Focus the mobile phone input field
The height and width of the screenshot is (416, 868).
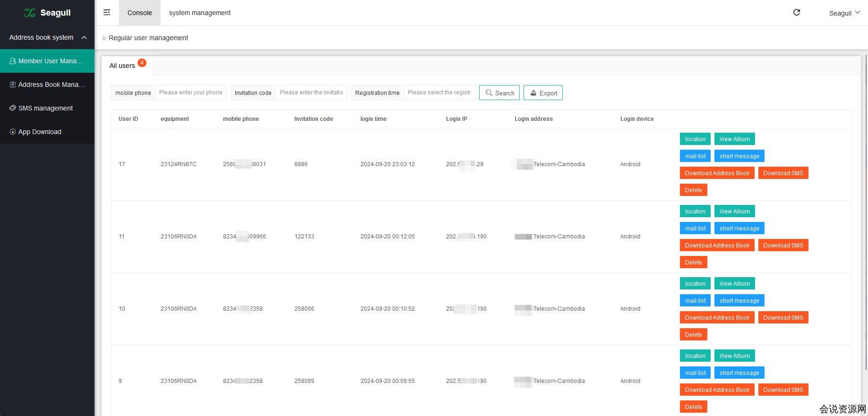click(x=191, y=93)
